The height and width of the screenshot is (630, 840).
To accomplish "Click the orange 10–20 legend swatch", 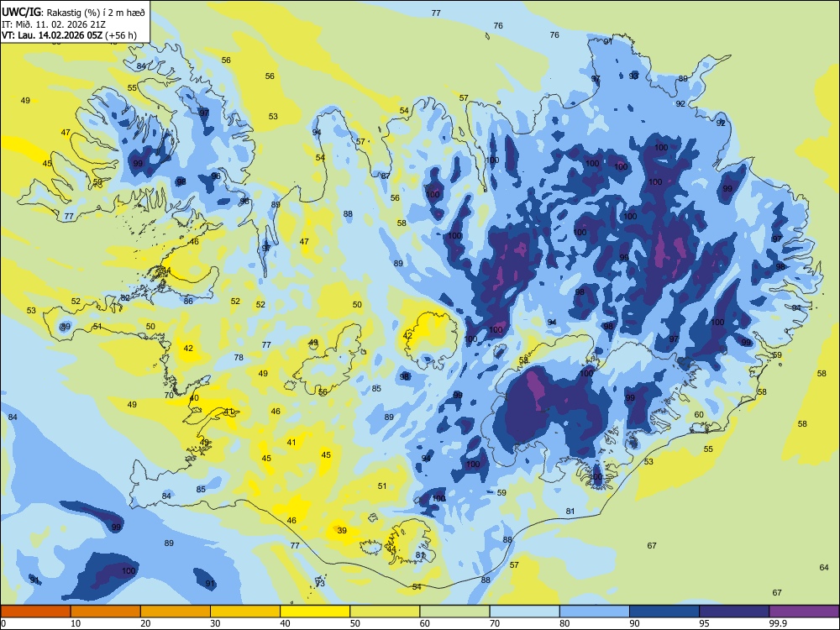I will pos(106,612).
